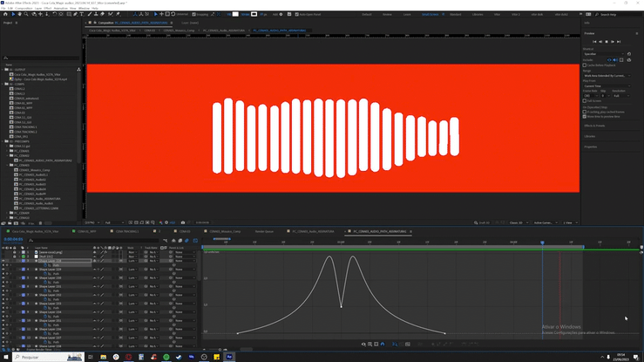
Task: Go to the Home screen icon
Action: tap(5, 14)
